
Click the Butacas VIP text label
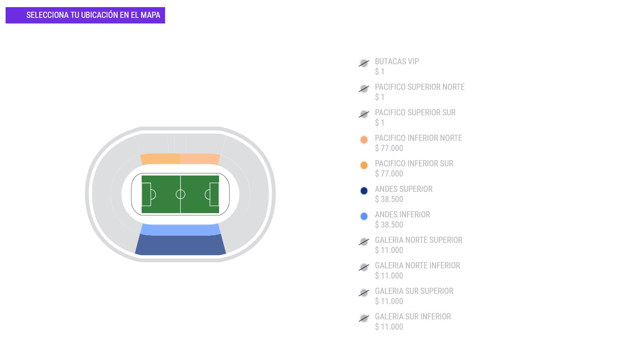(397, 61)
